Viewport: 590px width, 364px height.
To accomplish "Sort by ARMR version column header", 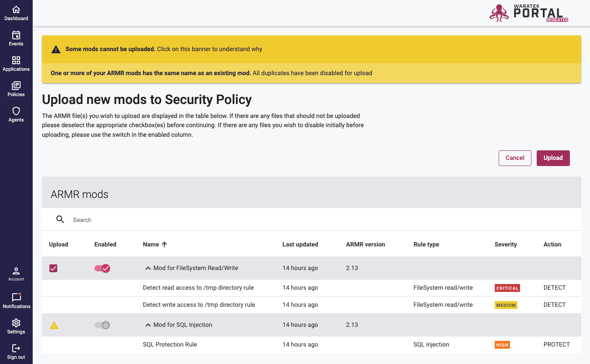I will point(365,245).
